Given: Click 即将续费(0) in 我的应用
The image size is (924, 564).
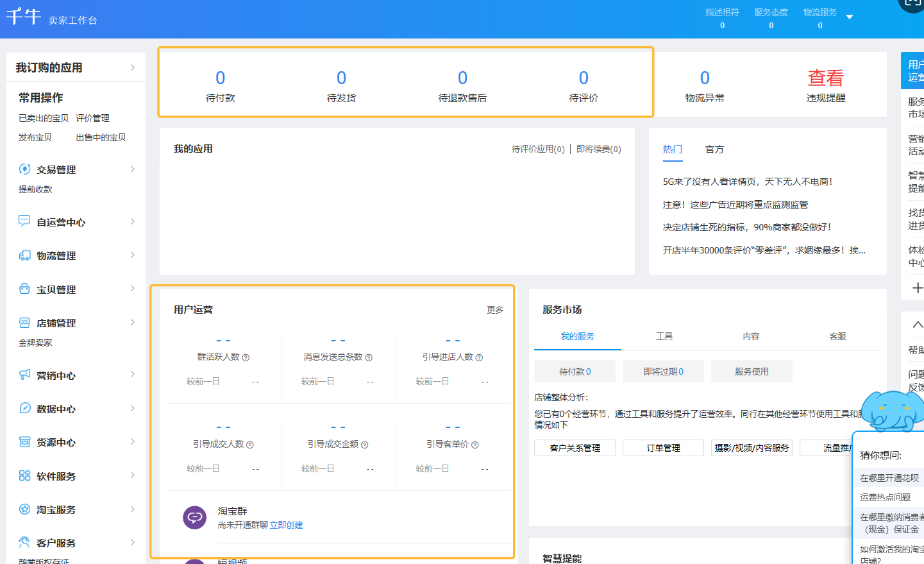Looking at the screenshot, I should click(599, 149).
